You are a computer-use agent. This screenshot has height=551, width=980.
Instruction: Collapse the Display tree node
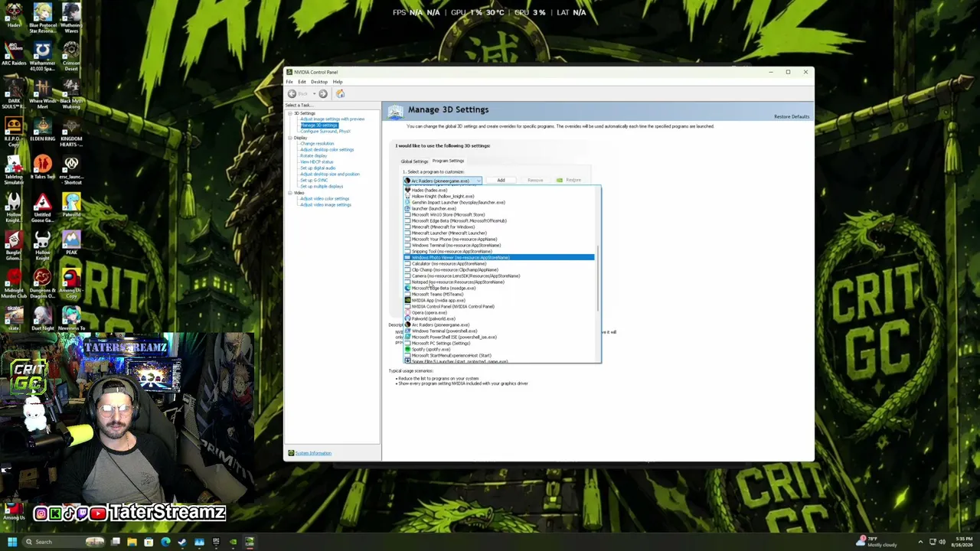point(290,138)
